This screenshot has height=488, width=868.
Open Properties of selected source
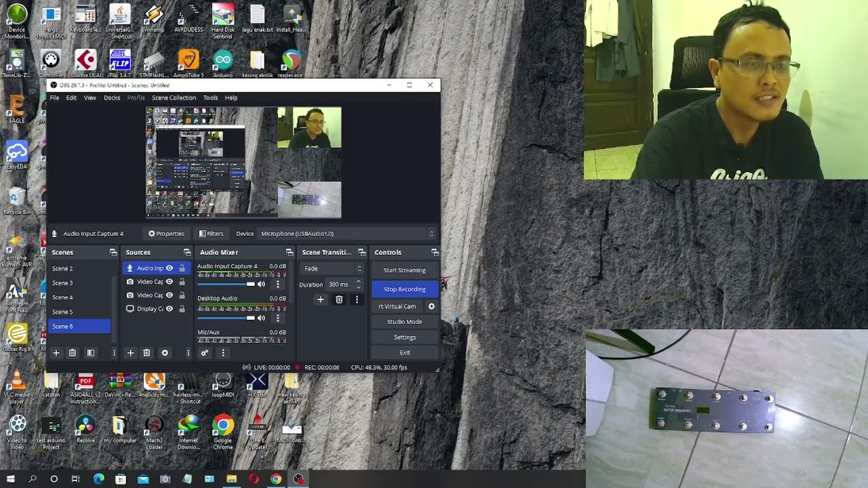click(x=166, y=234)
